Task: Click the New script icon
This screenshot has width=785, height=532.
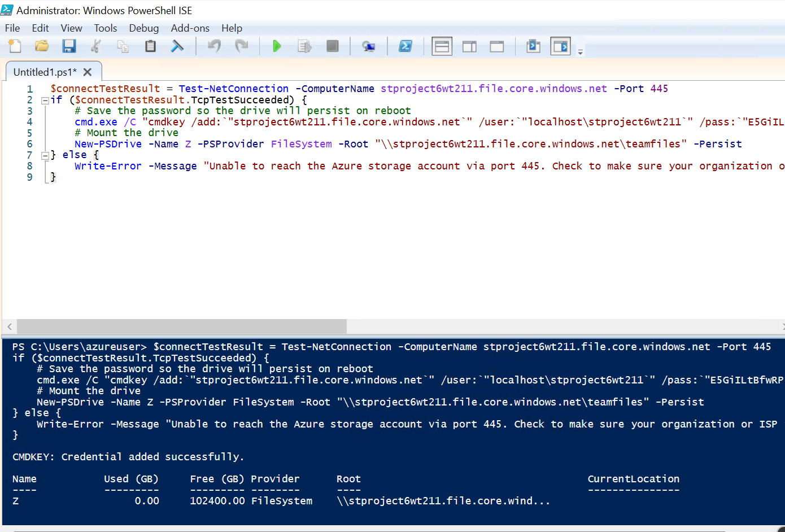Action: tap(15, 46)
